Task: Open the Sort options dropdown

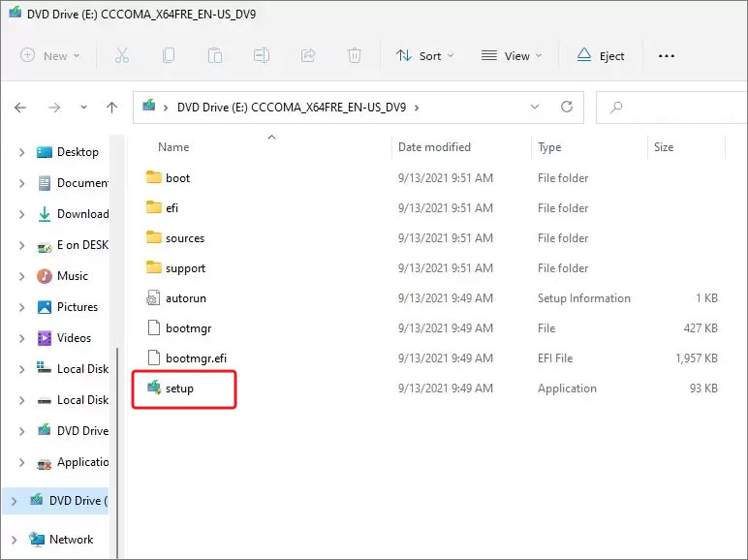Action: 424,56
